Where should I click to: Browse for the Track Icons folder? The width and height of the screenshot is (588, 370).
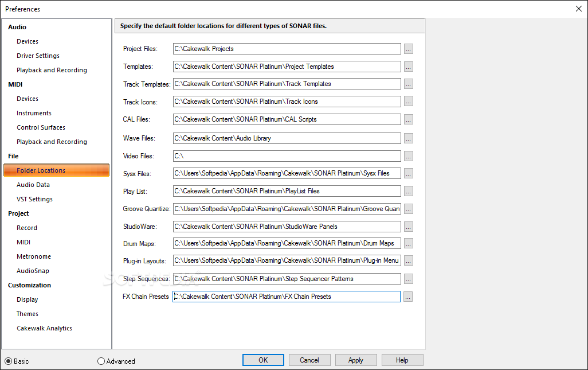click(409, 102)
